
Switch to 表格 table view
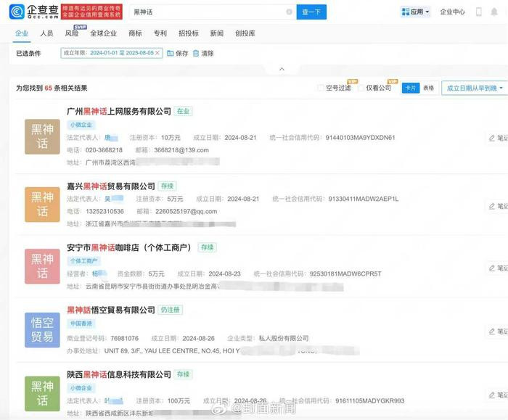coord(429,88)
